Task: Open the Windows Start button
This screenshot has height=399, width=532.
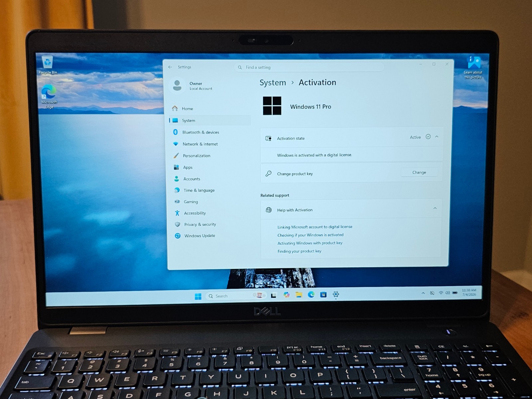Action: pyautogui.click(x=198, y=296)
